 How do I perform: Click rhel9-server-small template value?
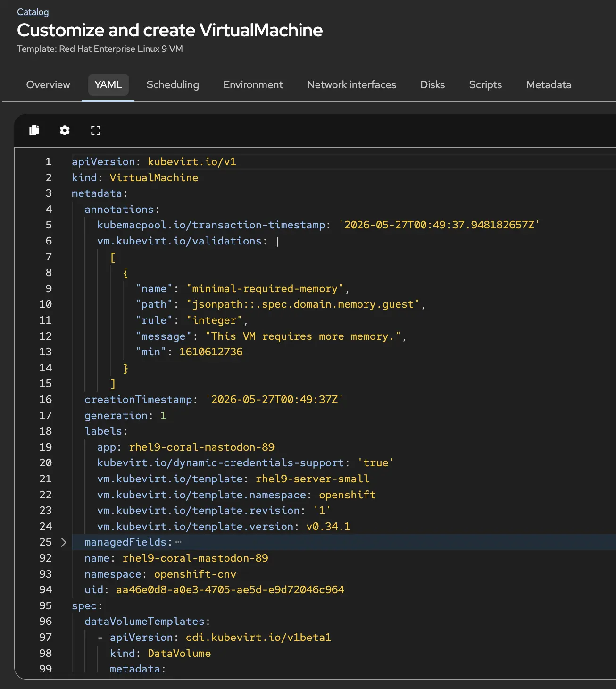coord(312,479)
